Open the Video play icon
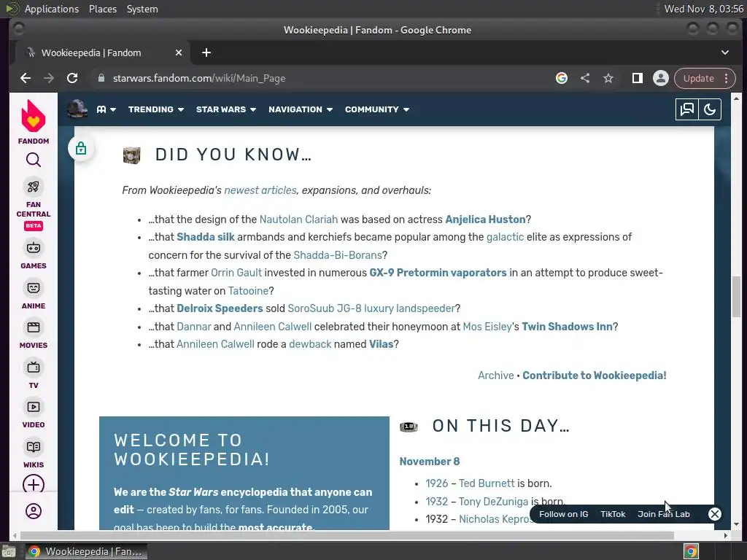Image resolution: width=747 pixels, height=560 pixels. 34,407
